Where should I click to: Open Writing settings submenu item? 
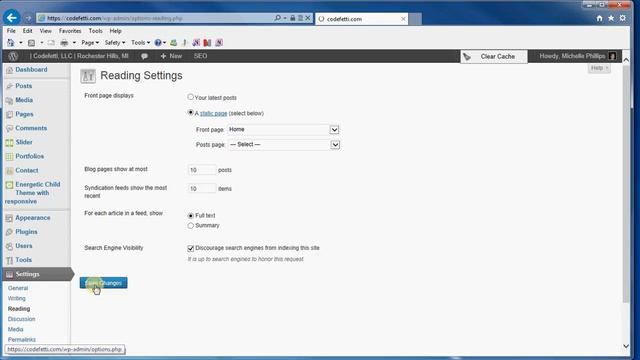17,298
